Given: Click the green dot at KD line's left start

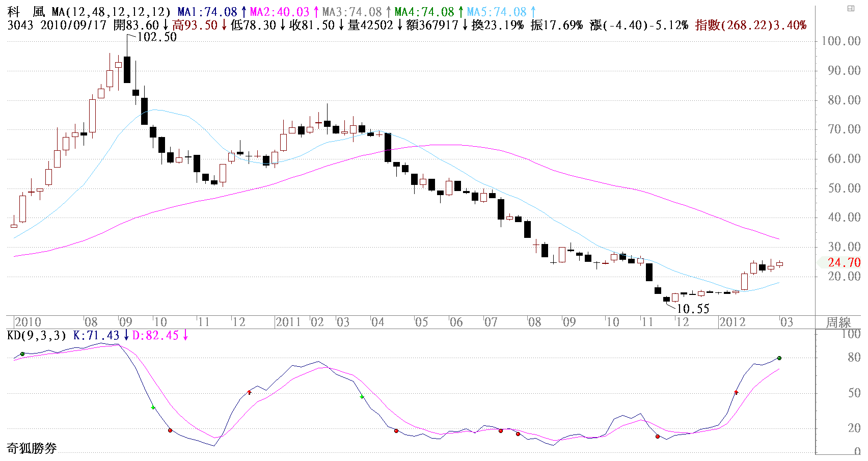Looking at the screenshot, I should [22, 354].
